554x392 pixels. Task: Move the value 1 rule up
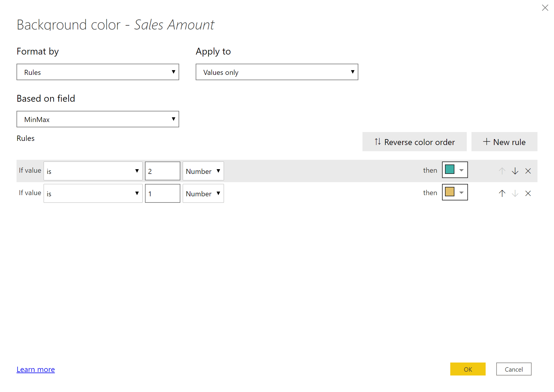tap(502, 193)
